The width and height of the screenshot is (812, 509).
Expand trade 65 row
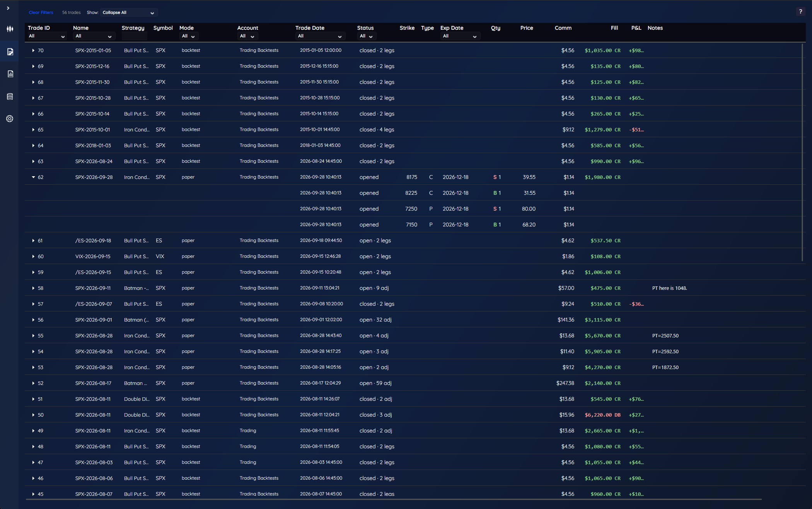33,130
